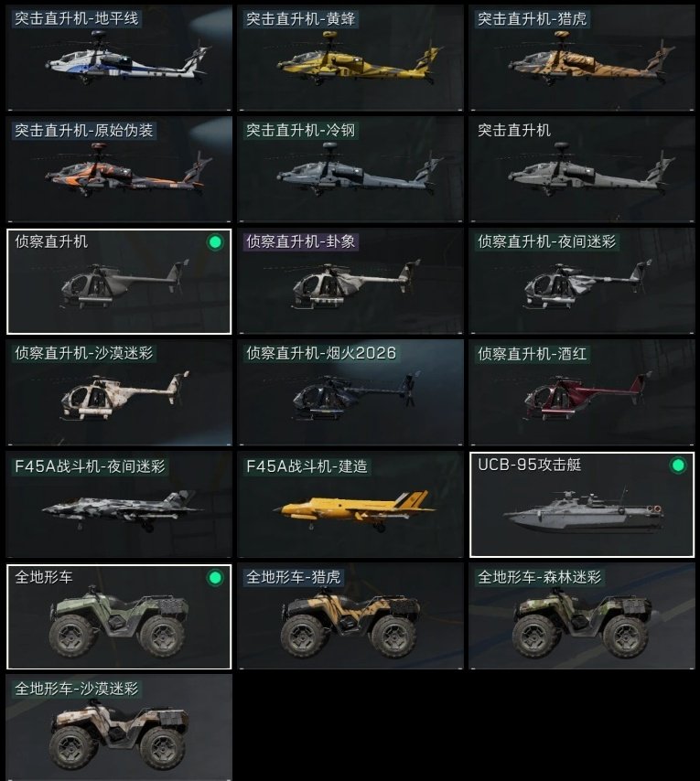
Task: Select the 侦察直升机-烟火2026 skin
Action: pos(350,393)
